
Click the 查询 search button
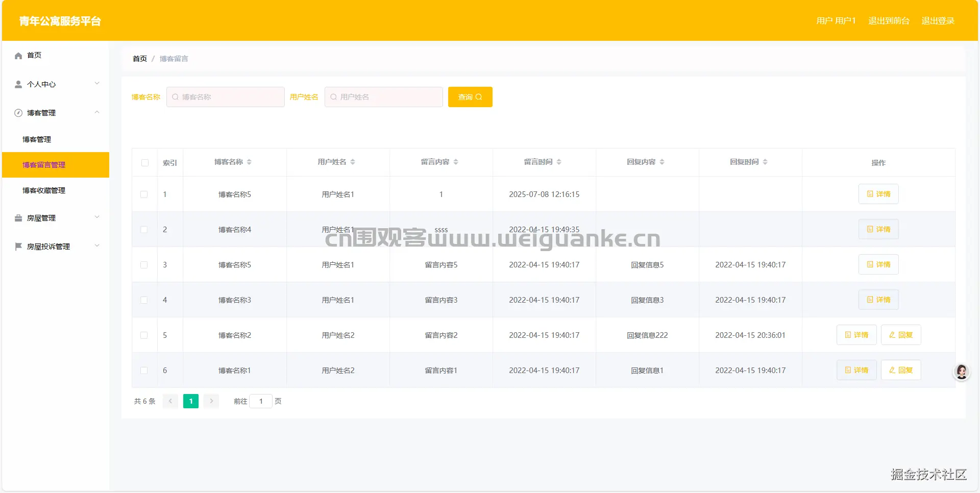click(x=470, y=97)
